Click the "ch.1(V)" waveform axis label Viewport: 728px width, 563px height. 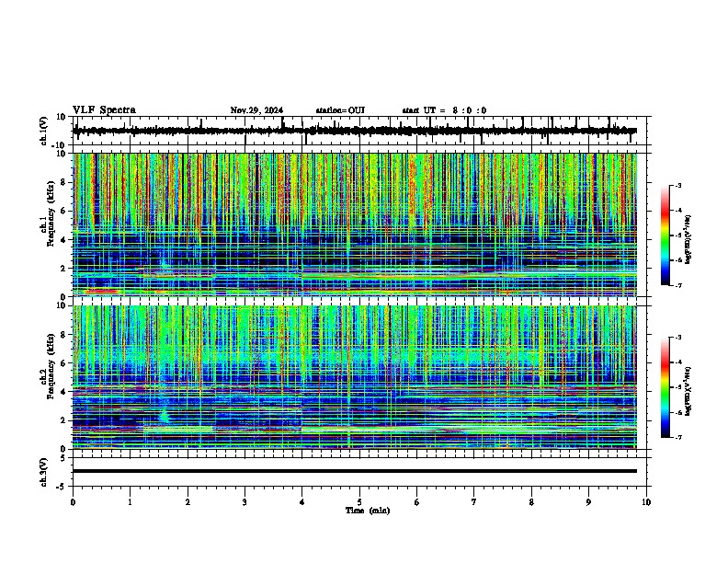[44, 131]
